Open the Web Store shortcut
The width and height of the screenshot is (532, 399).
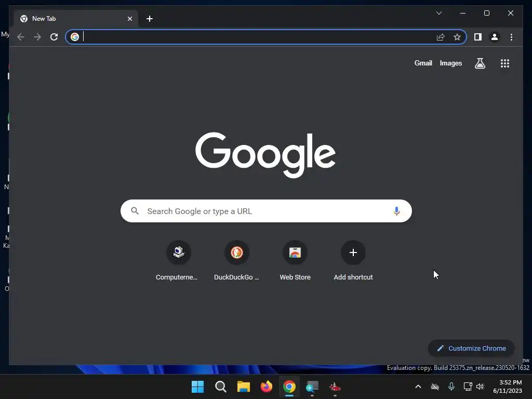click(x=295, y=261)
